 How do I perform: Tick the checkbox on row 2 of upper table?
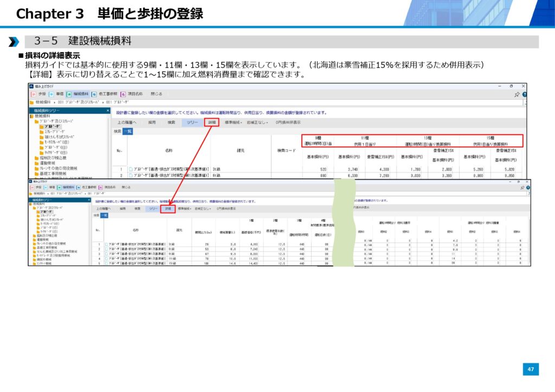tap(131, 175)
